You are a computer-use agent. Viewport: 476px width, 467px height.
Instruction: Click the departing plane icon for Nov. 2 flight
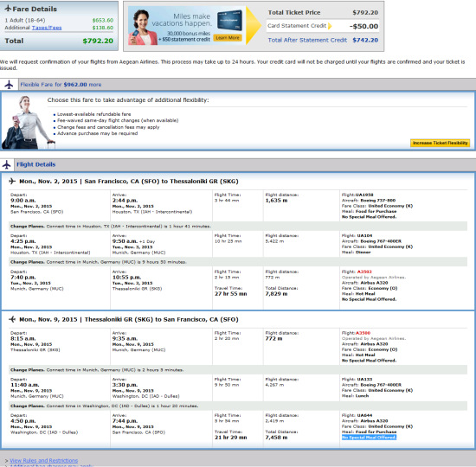(12, 181)
